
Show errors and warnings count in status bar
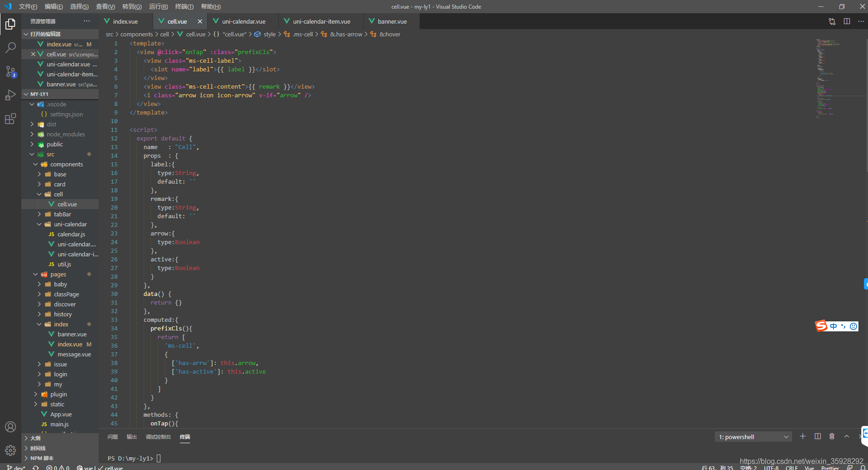[58, 467]
